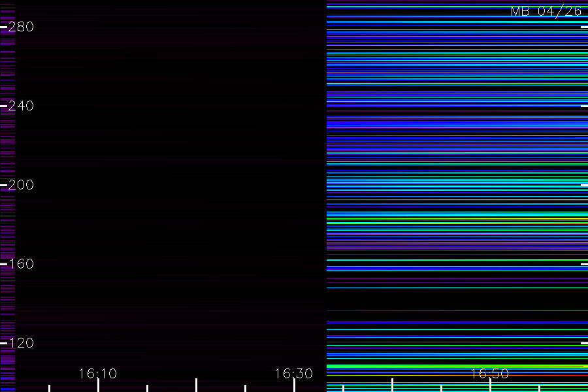Click the 200 frequency axis label

pyautogui.click(x=21, y=185)
